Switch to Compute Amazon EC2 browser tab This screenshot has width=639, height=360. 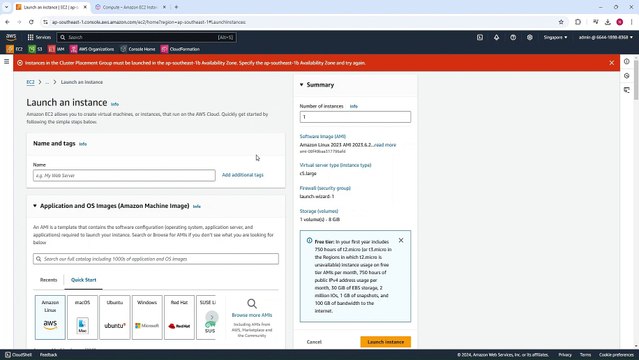[x=130, y=7]
